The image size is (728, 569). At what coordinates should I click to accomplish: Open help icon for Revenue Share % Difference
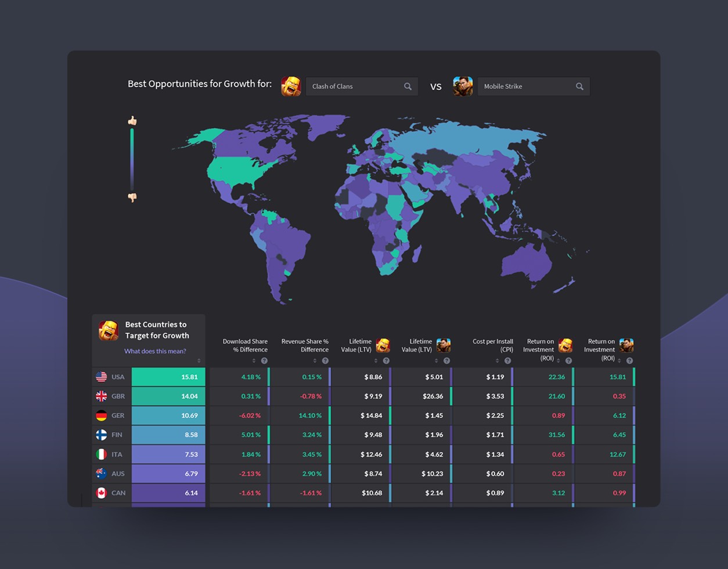pos(325,361)
